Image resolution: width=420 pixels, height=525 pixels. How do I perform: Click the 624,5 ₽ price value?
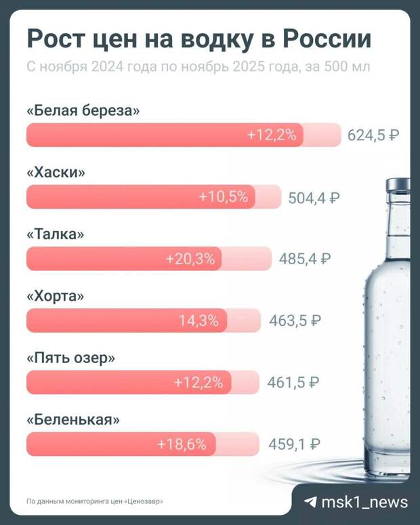373,135
